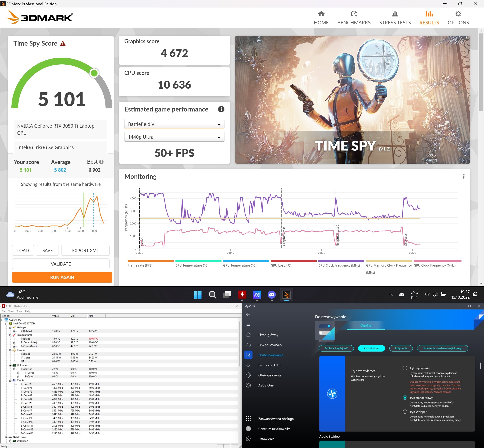The width and height of the screenshot is (484, 448).
Task: Select Tryb standardowy fan mode
Action: [405, 398]
